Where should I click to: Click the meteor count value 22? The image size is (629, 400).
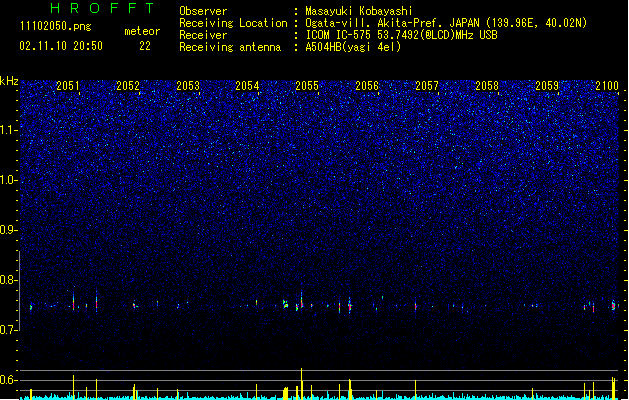[x=145, y=46]
